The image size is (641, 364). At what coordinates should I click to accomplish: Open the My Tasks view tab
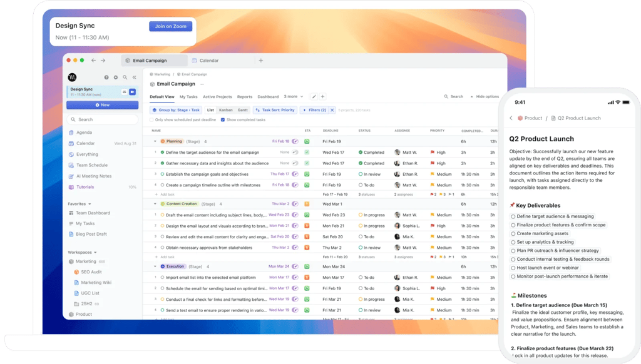click(x=188, y=97)
